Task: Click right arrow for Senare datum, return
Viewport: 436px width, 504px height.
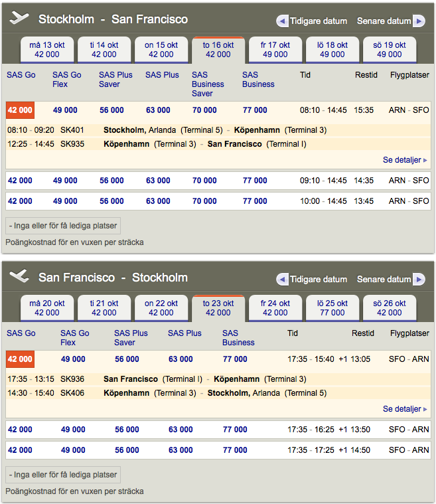Action: click(419, 280)
